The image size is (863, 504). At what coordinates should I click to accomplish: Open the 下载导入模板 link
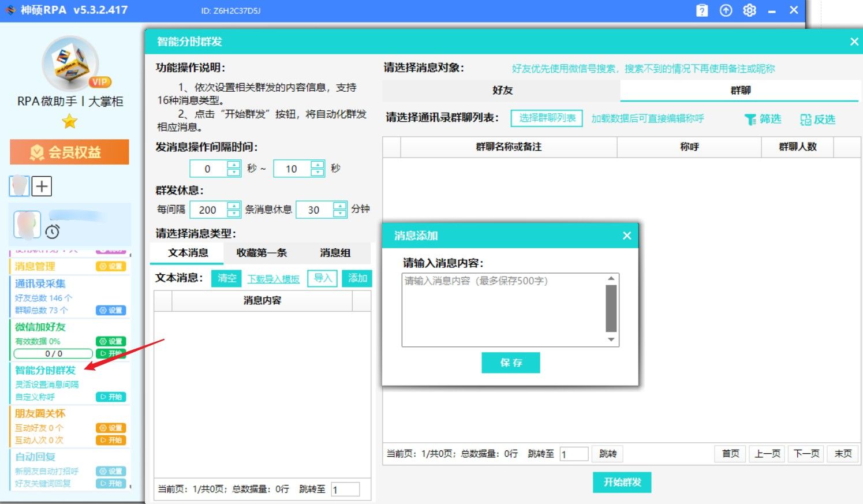[x=273, y=279]
